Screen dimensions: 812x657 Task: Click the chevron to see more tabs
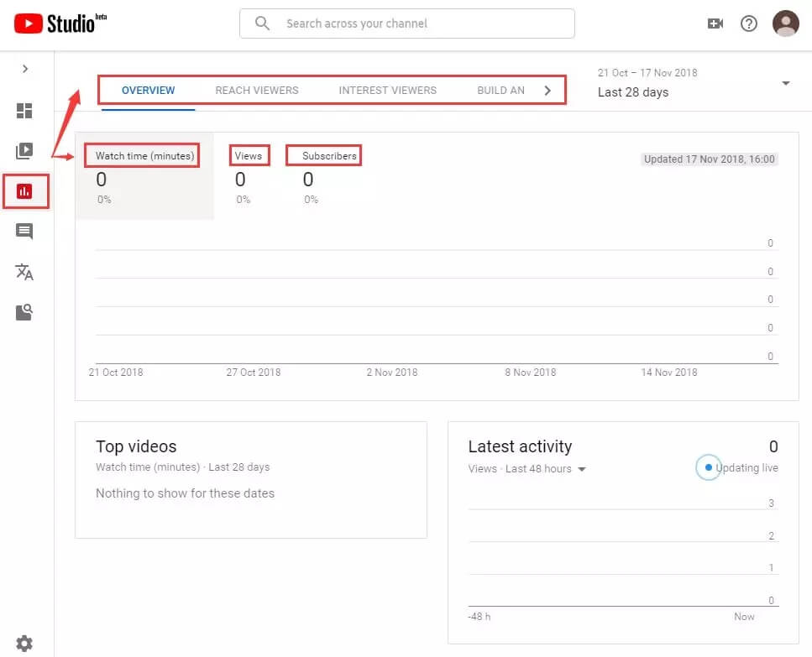[547, 89]
